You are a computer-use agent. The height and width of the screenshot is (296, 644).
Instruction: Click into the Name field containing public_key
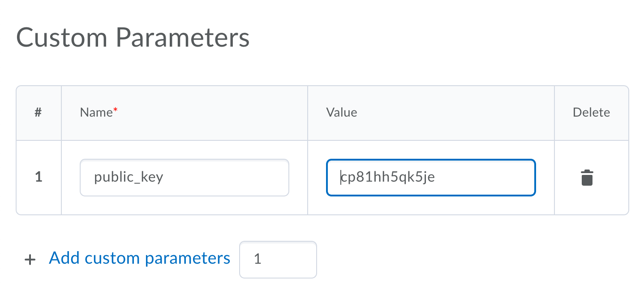click(x=185, y=178)
